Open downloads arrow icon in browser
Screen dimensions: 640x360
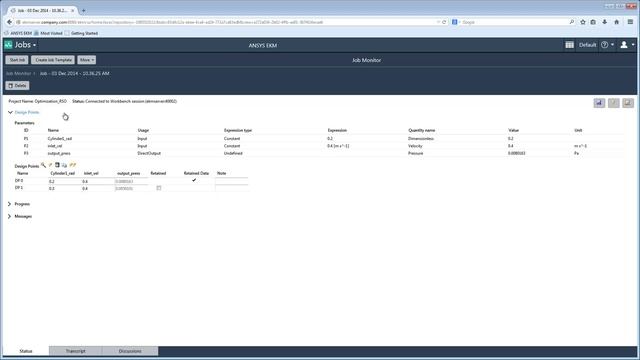[604, 22]
